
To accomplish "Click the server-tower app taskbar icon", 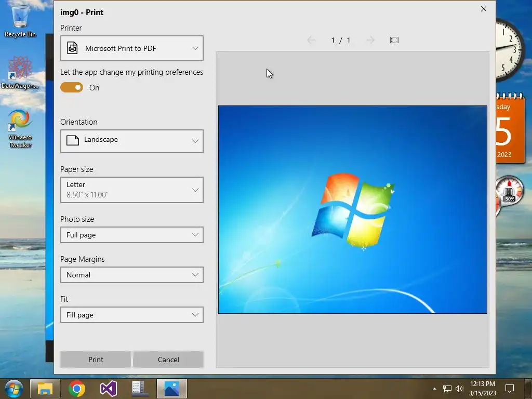I will pos(139,389).
